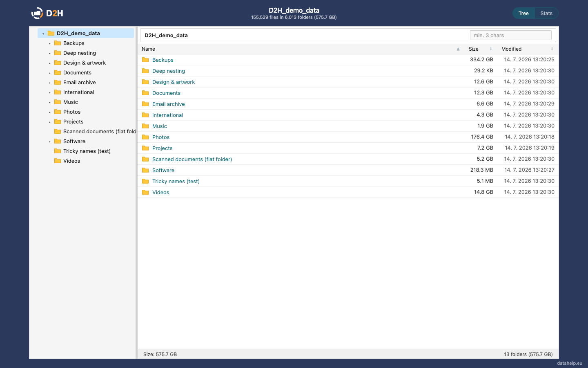Click the Backups folder icon in tree sidebar
Viewport: 588px width, 368px height.
point(58,43)
